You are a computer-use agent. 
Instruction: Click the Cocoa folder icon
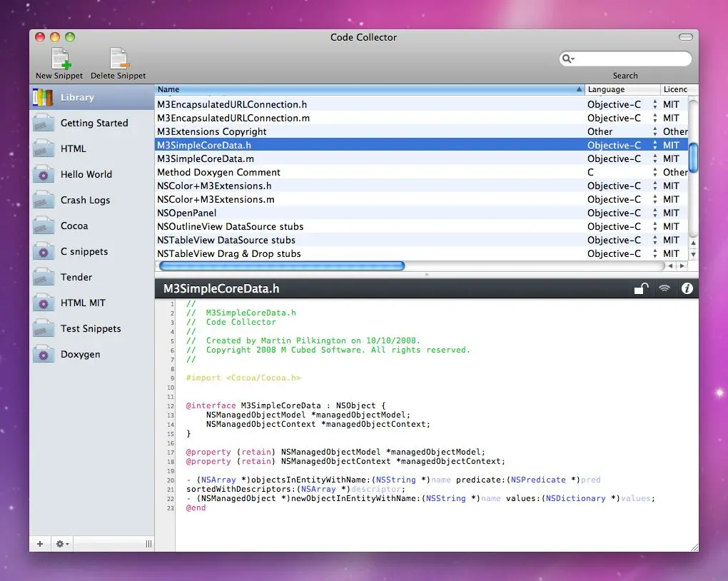tap(43, 226)
